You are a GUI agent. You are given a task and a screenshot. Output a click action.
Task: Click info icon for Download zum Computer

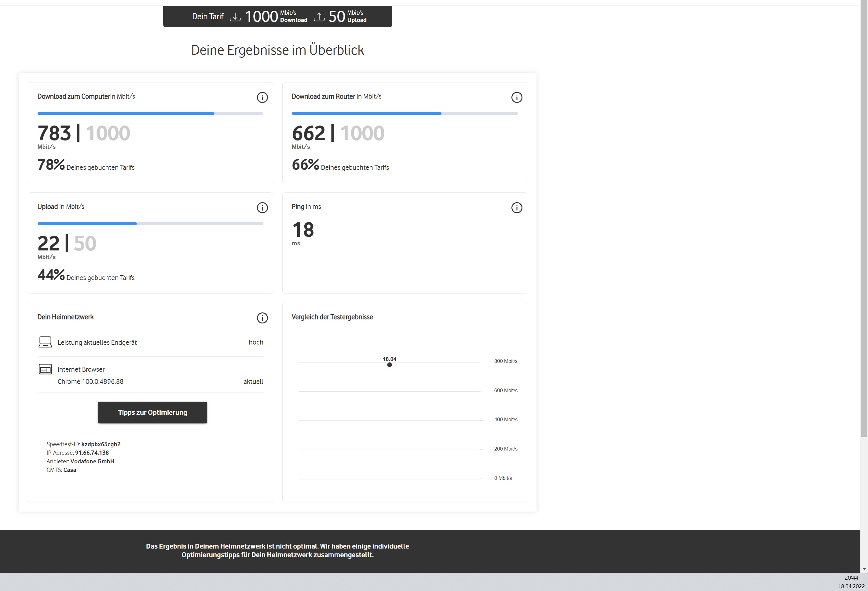(x=262, y=97)
